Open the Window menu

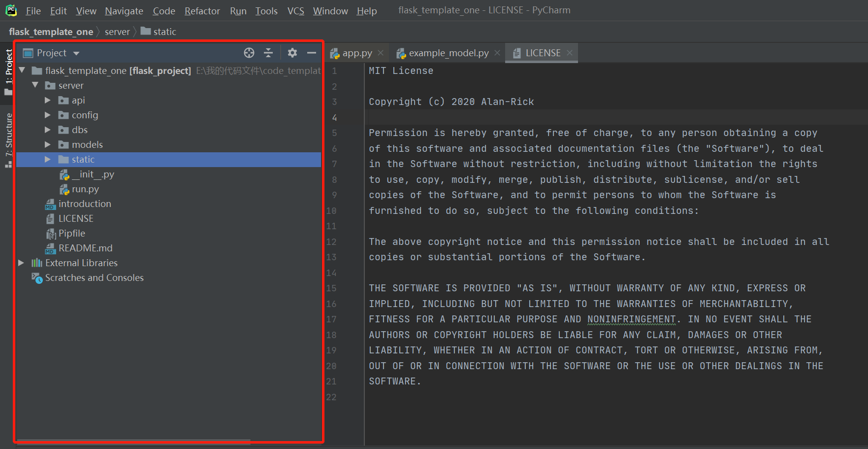pyautogui.click(x=330, y=11)
